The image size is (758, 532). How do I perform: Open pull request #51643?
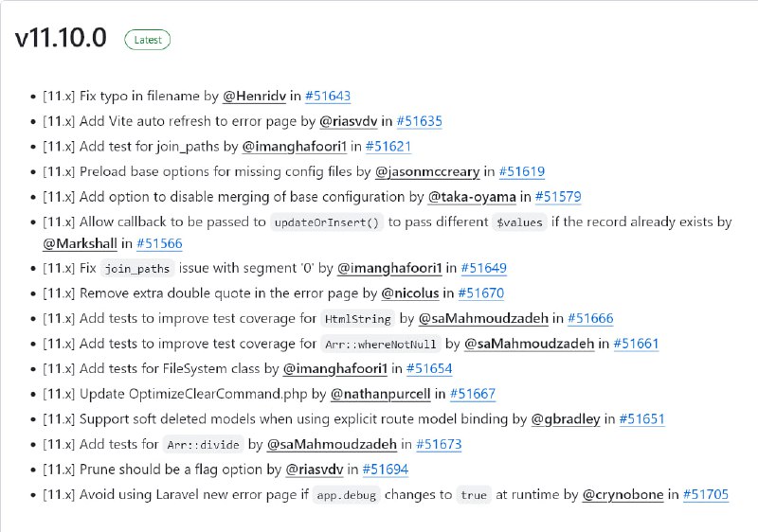[x=328, y=96]
